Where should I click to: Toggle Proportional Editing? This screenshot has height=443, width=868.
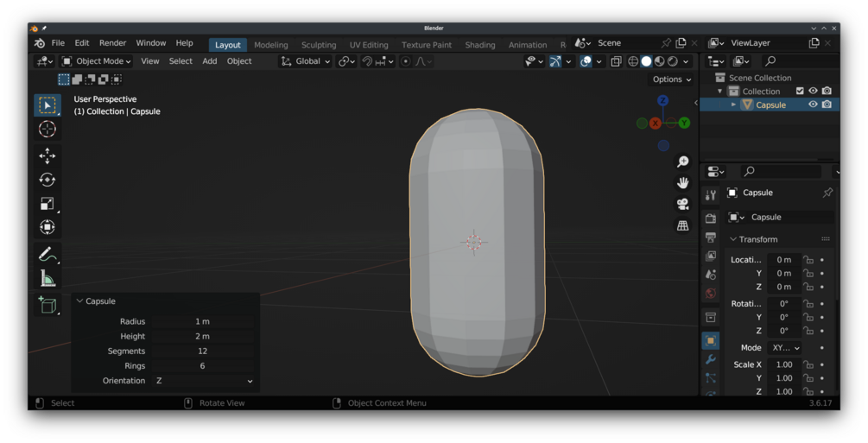406,61
